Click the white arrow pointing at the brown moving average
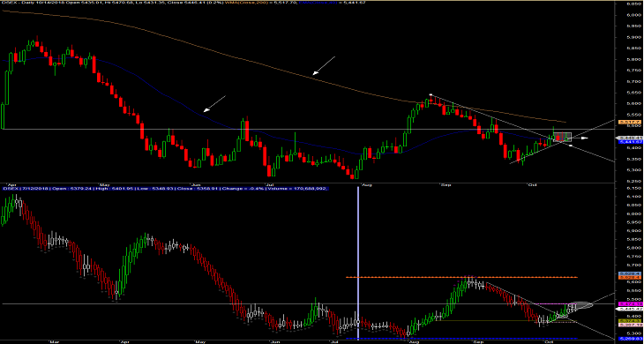 (x=324, y=65)
